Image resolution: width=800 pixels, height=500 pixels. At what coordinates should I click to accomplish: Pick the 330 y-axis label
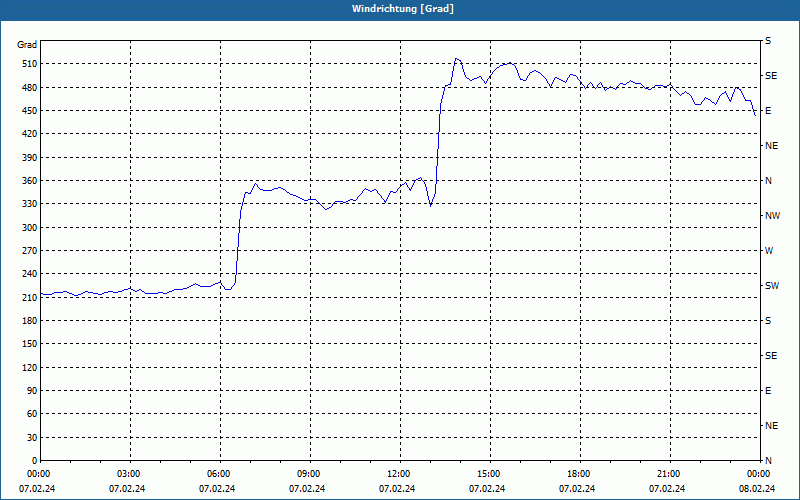click(x=30, y=204)
